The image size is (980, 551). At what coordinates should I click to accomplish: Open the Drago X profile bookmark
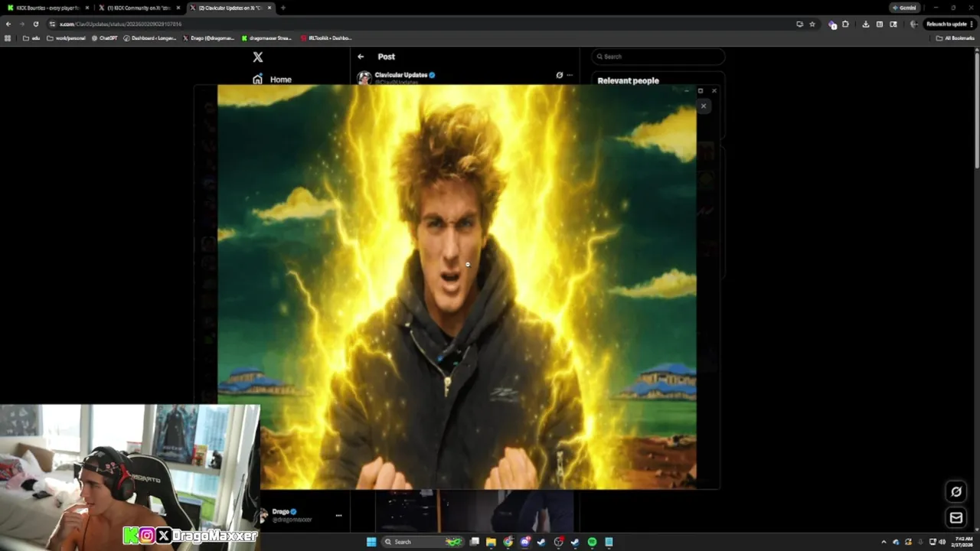208,37
